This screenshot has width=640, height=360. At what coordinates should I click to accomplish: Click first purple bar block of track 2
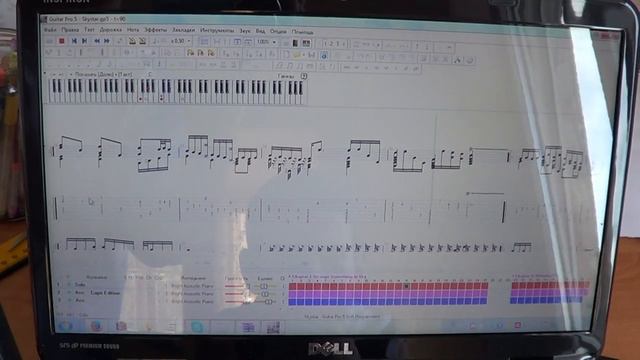pyautogui.click(x=293, y=294)
